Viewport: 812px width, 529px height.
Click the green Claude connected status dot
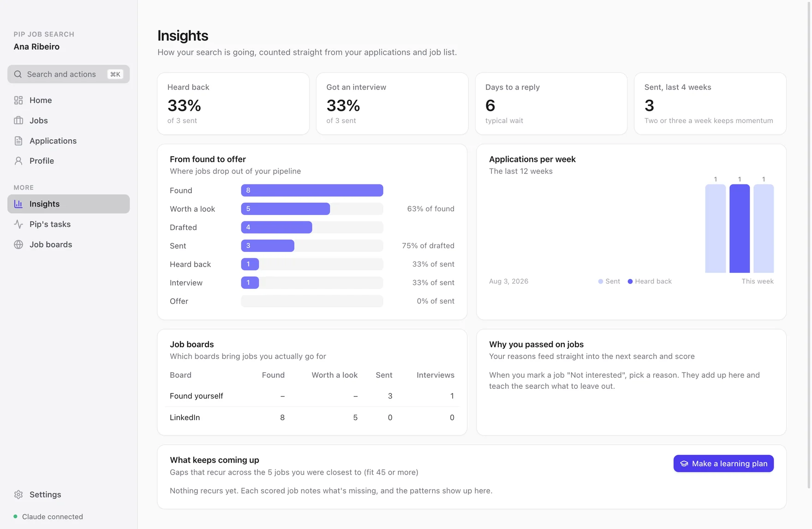click(16, 517)
